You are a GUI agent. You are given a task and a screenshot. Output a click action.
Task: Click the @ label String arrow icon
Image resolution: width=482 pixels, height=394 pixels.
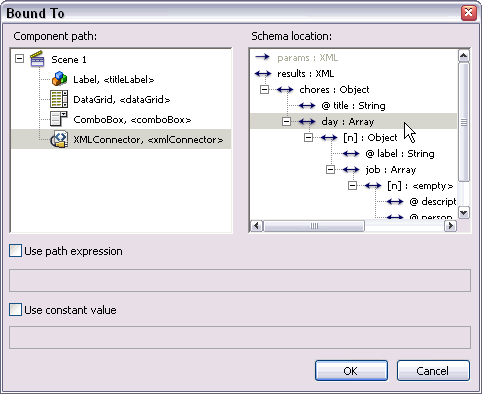(x=351, y=153)
